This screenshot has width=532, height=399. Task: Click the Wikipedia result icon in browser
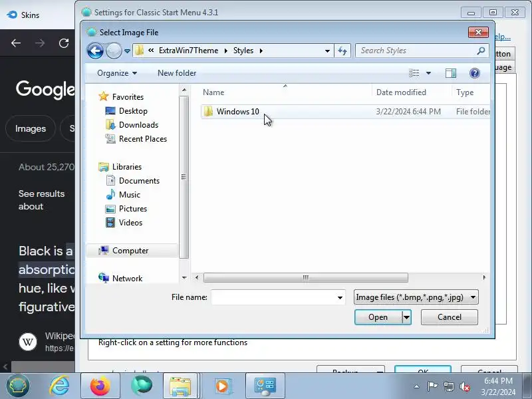[x=28, y=341]
